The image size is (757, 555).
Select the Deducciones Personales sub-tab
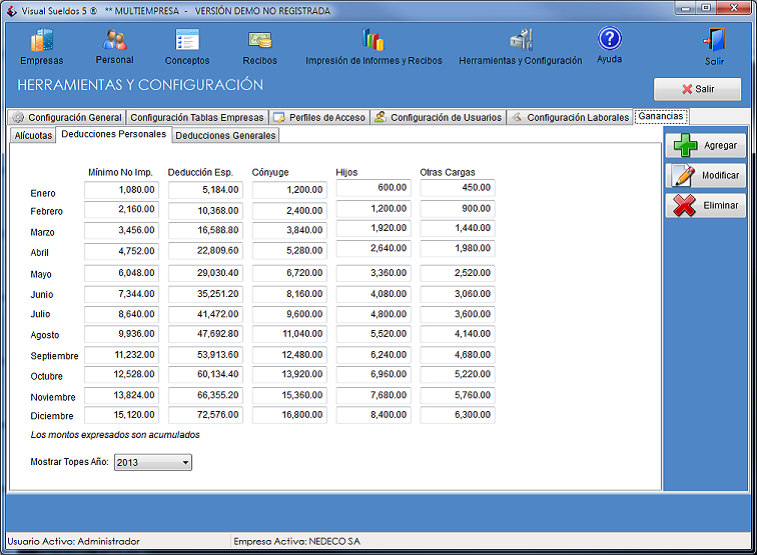point(113,134)
